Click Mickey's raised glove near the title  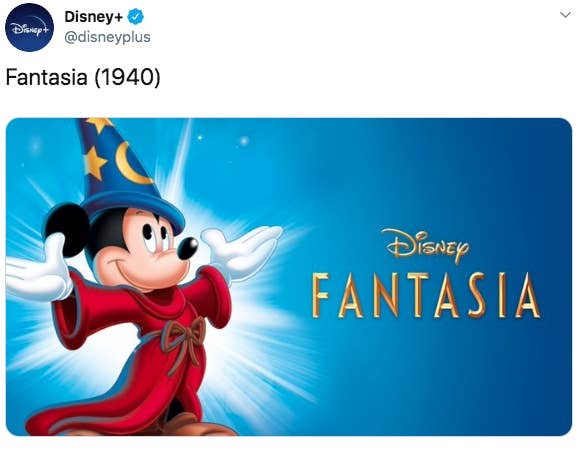242,252
